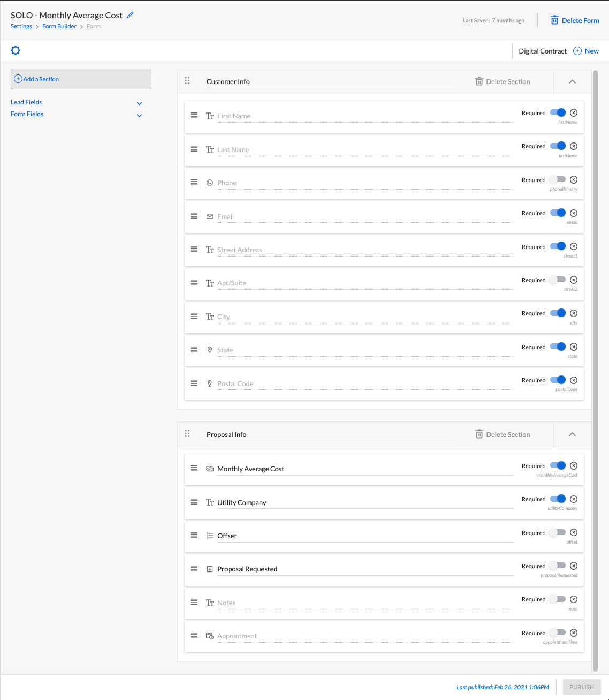Viewport: 609px width, 700px height.
Task: Open settings via the gear icon
Action: [16, 50]
